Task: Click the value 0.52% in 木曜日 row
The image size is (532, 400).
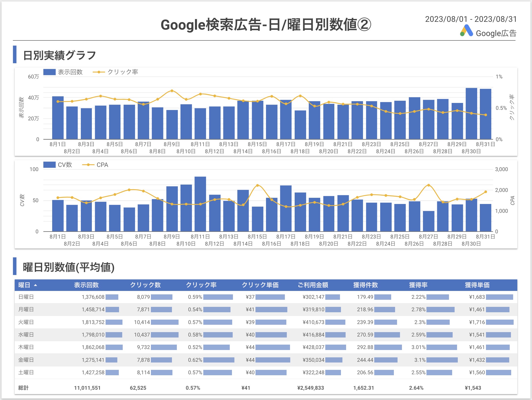Action: pos(195,347)
